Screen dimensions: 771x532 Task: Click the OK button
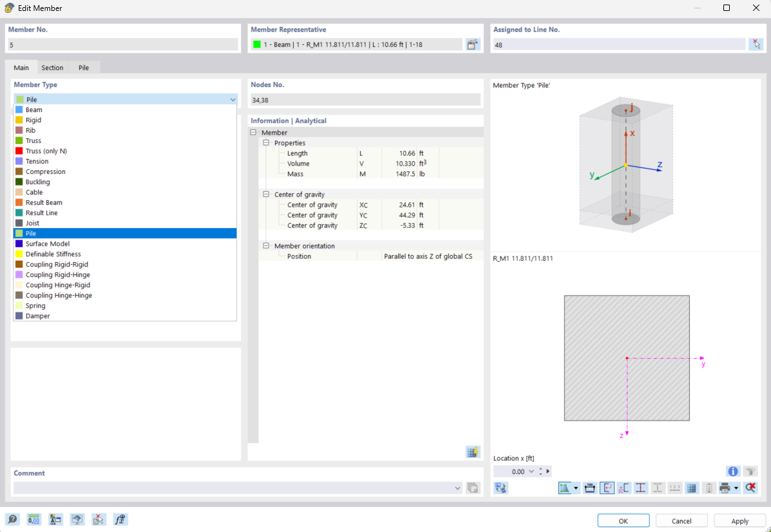click(623, 520)
